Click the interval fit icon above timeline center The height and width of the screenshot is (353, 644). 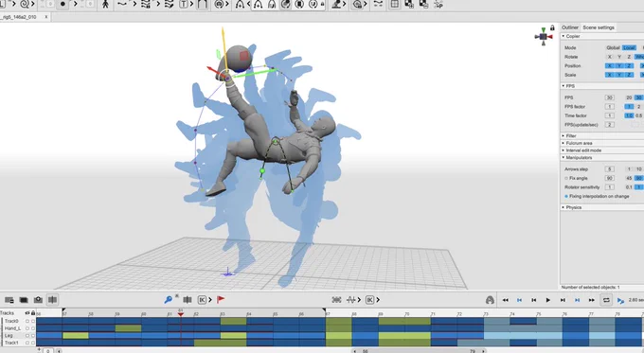(x=336, y=300)
